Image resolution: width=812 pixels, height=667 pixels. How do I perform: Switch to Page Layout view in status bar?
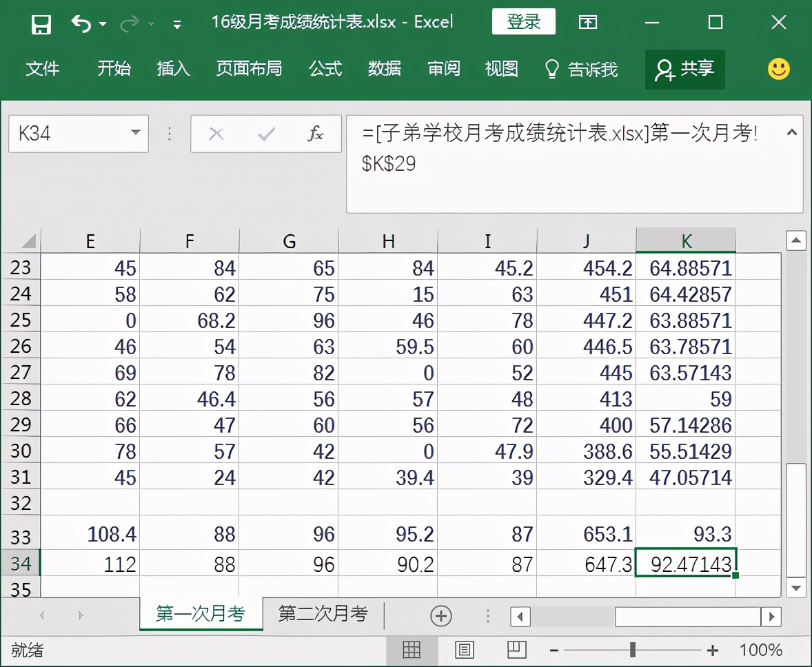464,649
